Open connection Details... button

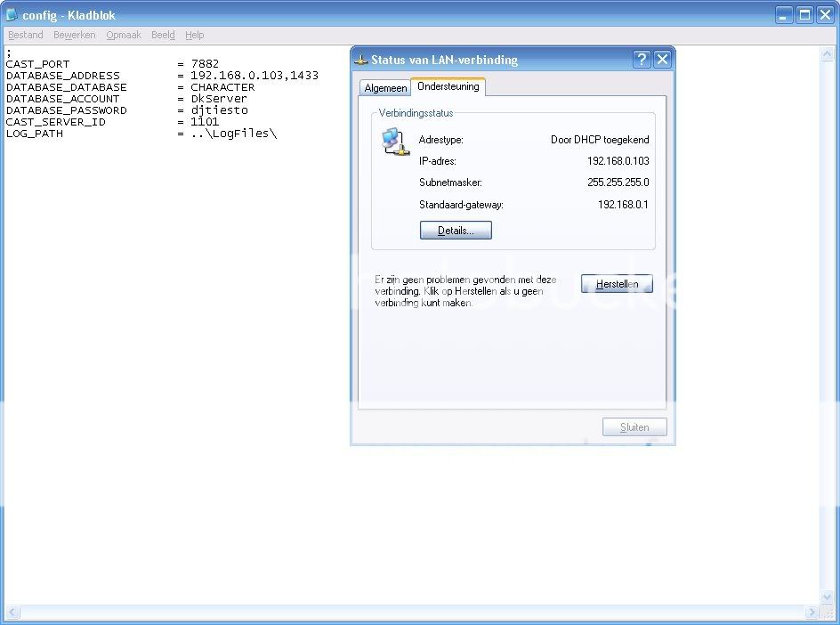pos(456,231)
